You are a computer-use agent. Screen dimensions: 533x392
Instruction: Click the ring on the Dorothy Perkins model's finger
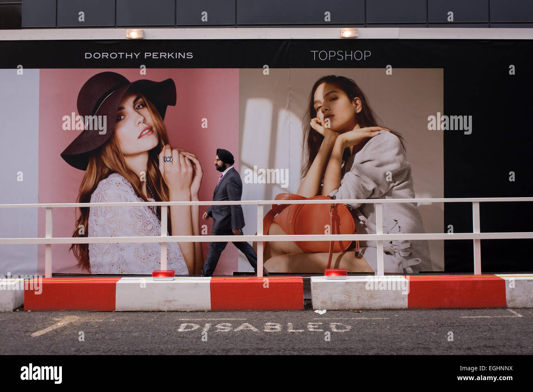(168, 159)
